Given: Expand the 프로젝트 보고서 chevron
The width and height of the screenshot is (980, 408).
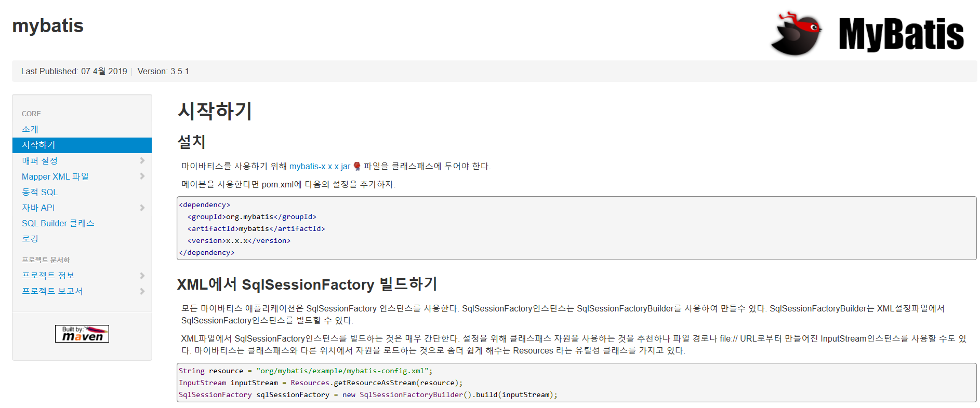Looking at the screenshot, I should point(142,291).
